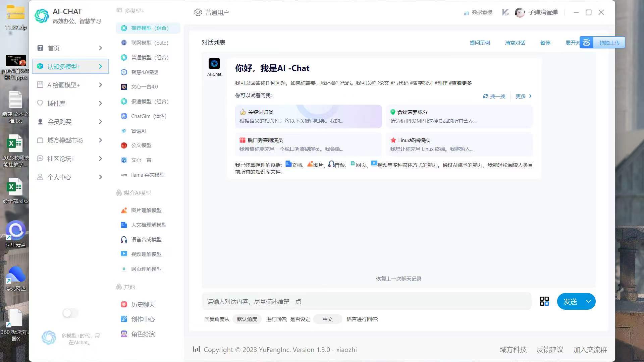The image size is (644, 362).
Task: Click the settings gear next to 普通用户
Action: click(x=198, y=12)
